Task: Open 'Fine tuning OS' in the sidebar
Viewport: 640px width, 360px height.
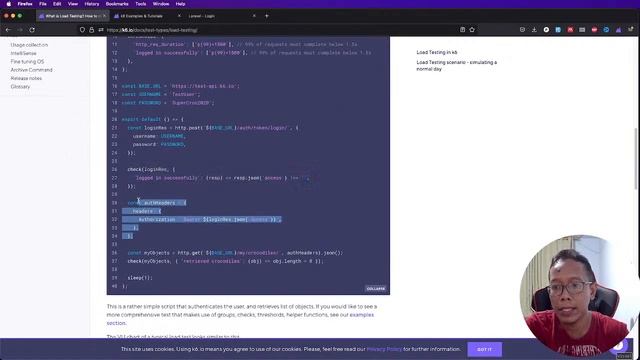Action: tap(27, 62)
